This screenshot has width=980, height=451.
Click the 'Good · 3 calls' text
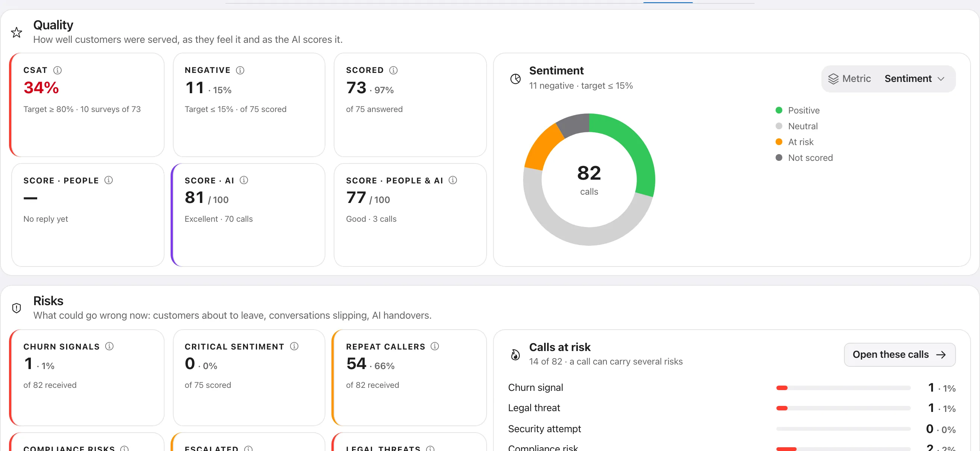(371, 219)
